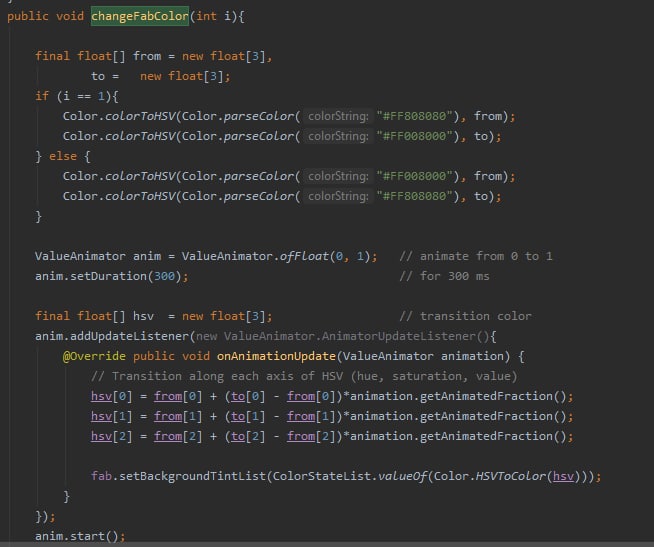Click the 'ColorStateList' class name
The width and height of the screenshot is (654, 547).
322,476
